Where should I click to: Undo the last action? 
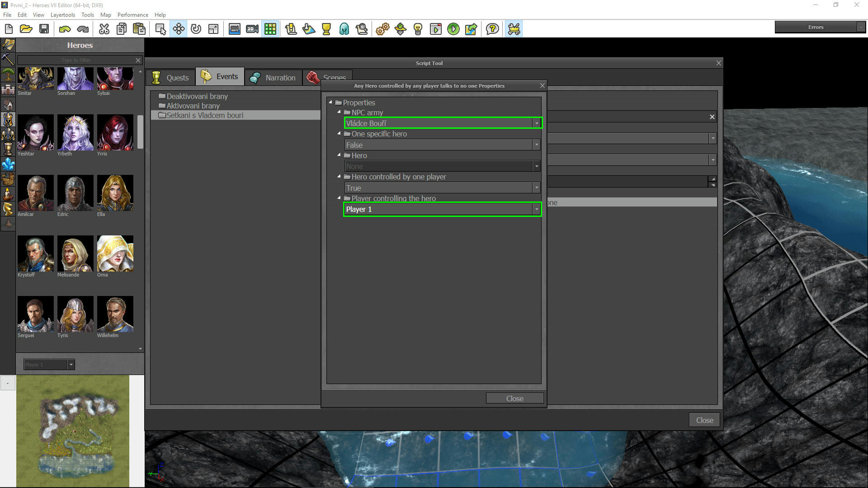(65, 29)
